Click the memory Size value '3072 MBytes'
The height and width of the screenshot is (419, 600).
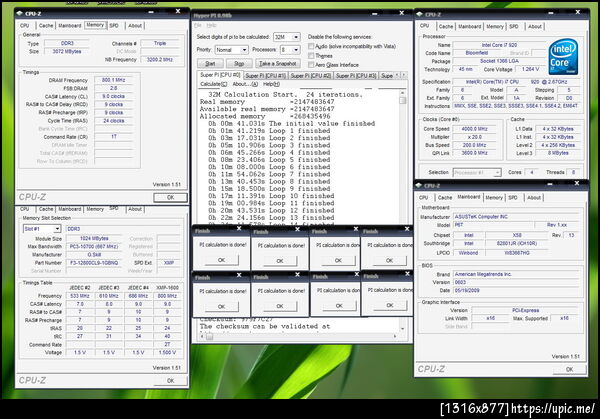67,51
